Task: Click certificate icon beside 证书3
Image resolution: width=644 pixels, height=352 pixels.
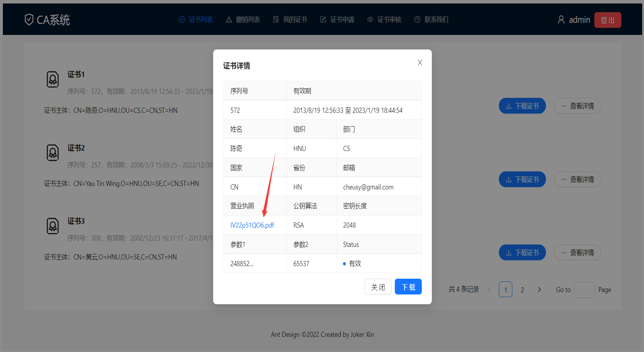Action: [53, 226]
